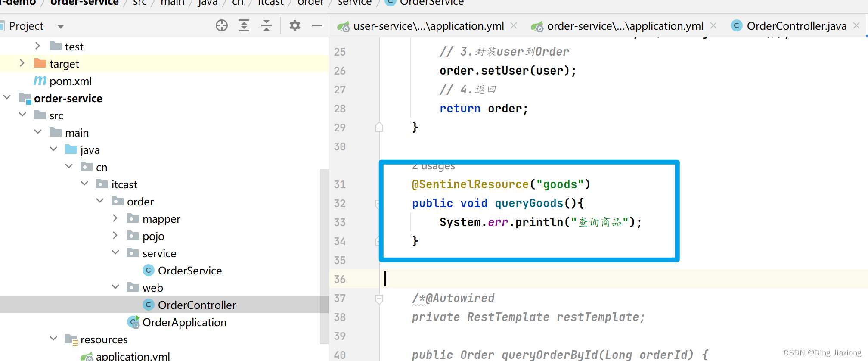Select pom.xml in project tree
868x361 pixels.
coord(71,81)
